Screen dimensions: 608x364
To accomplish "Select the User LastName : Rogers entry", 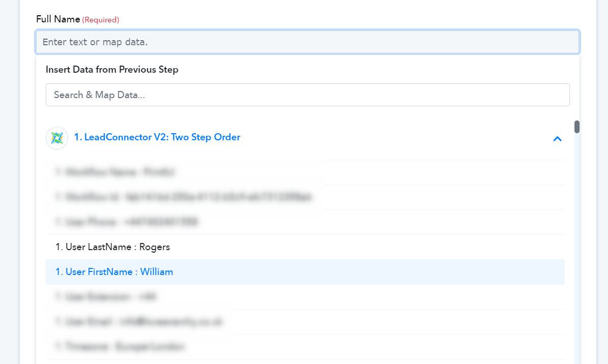I will coord(112,247).
